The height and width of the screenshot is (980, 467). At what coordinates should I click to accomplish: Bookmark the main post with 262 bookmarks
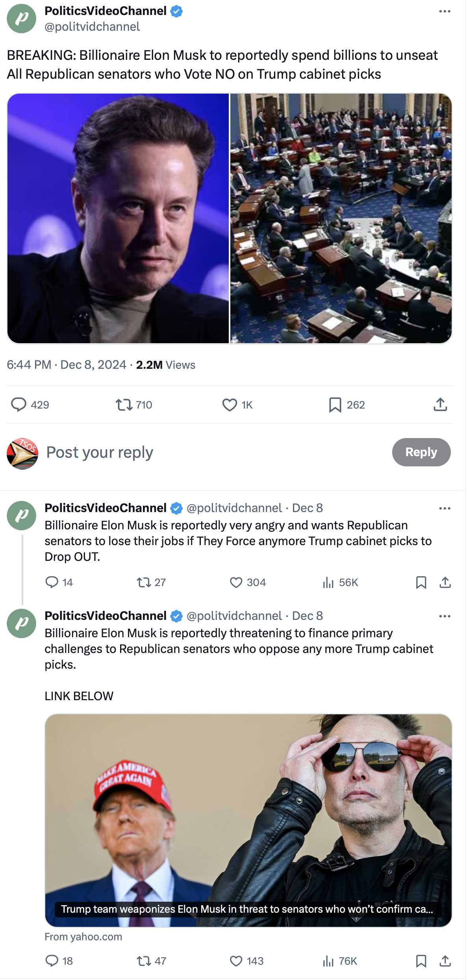coord(335,405)
